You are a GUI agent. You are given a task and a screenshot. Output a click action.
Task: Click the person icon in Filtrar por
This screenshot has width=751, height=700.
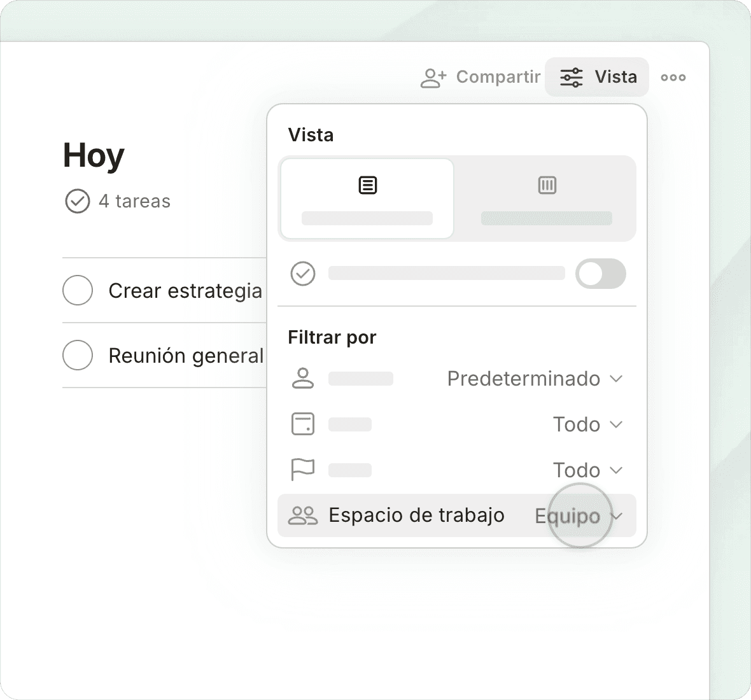point(303,378)
